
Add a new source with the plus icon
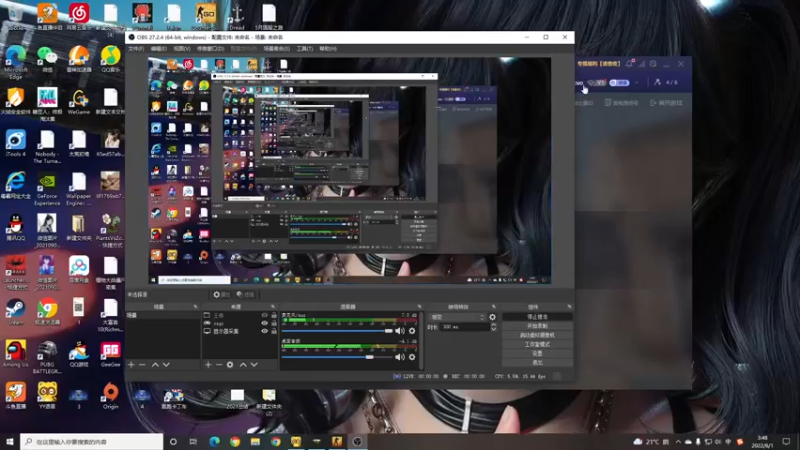click(x=208, y=365)
